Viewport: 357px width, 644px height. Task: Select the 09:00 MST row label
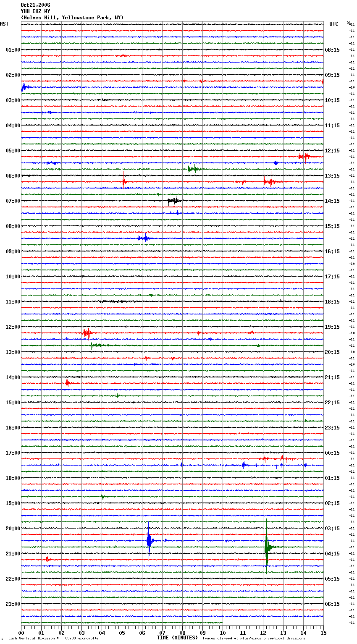13,251
